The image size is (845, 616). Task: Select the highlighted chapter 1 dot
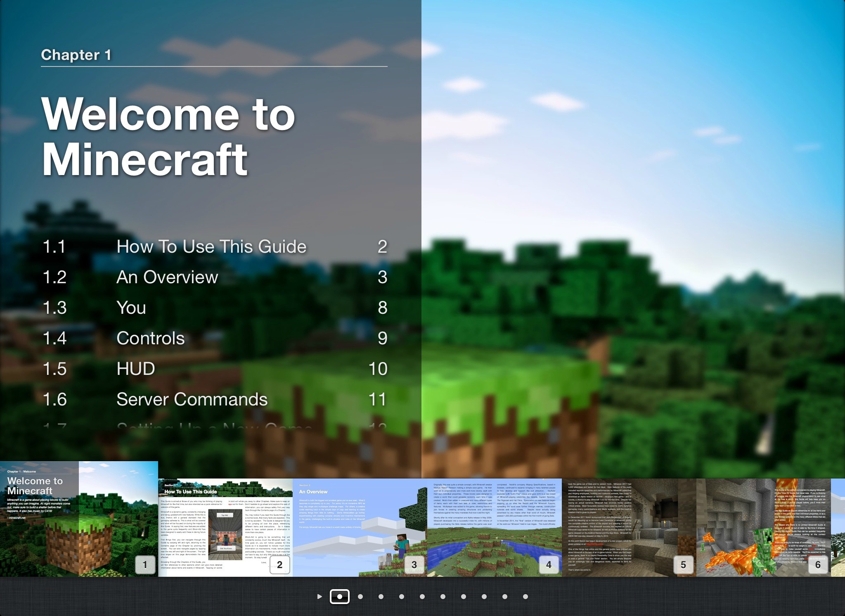340,597
